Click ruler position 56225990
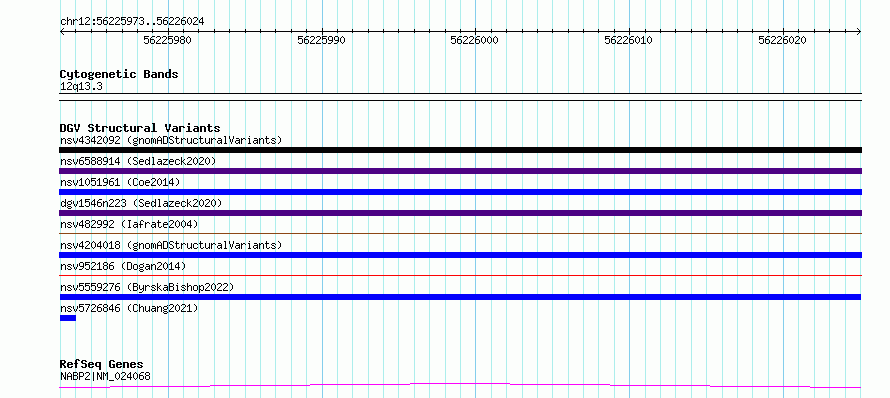This screenshot has height=398, width=890. (x=321, y=40)
